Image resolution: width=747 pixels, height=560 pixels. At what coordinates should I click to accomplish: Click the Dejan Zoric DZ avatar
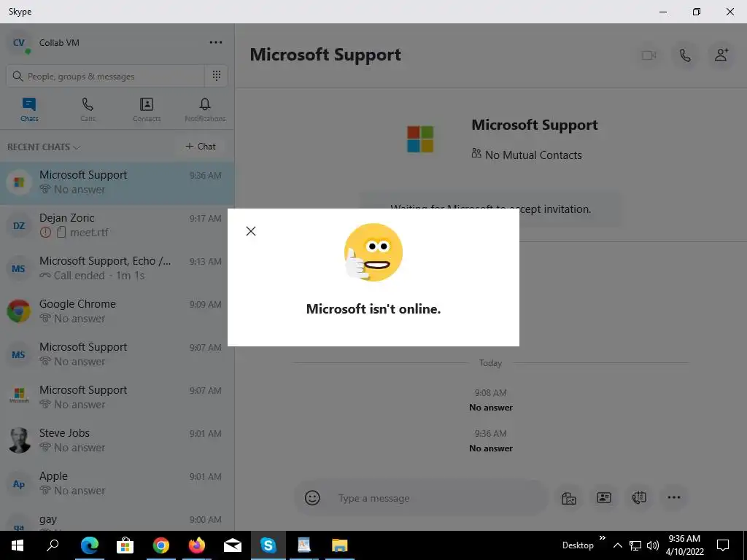tap(18, 226)
